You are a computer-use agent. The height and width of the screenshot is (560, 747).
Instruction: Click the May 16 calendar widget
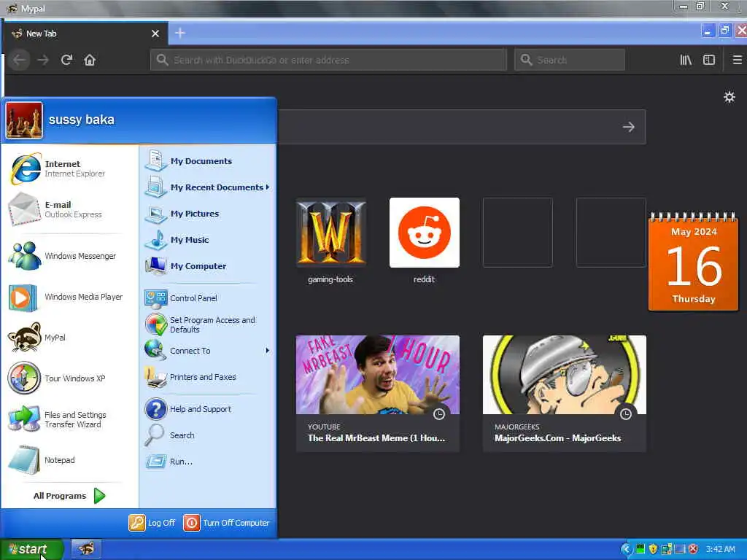[693, 262]
